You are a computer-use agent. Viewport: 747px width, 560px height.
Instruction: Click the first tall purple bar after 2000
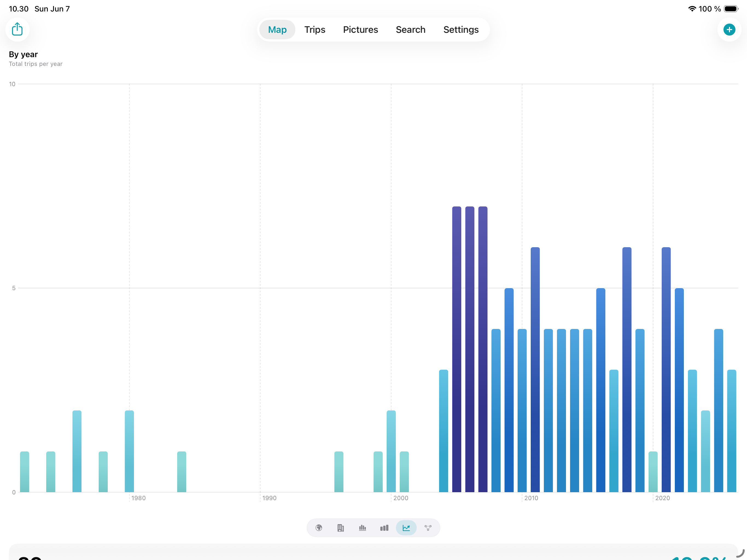457,349
